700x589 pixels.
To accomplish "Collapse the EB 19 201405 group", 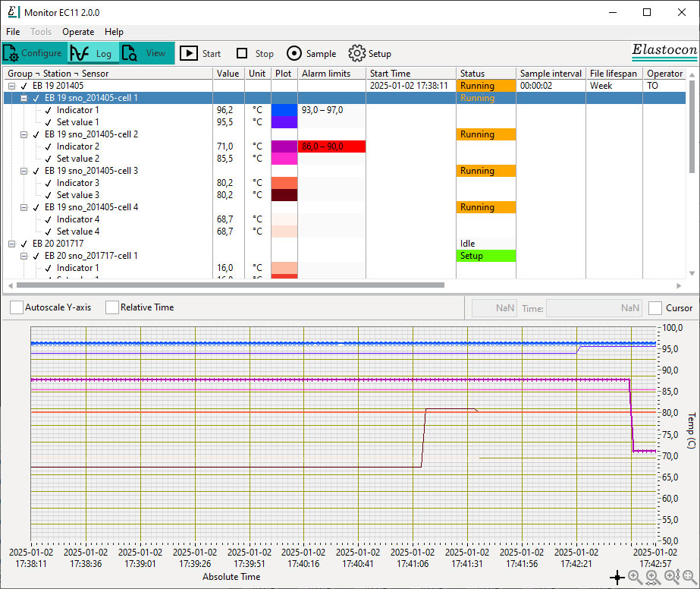I will (x=12, y=86).
